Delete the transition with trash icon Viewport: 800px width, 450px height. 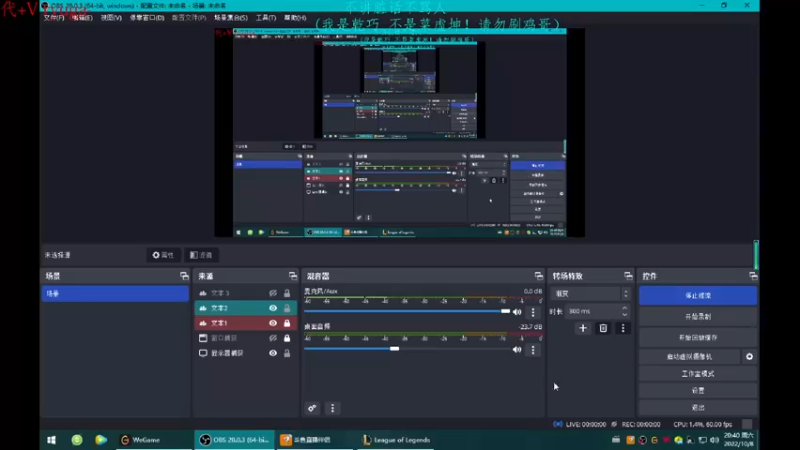pos(603,328)
